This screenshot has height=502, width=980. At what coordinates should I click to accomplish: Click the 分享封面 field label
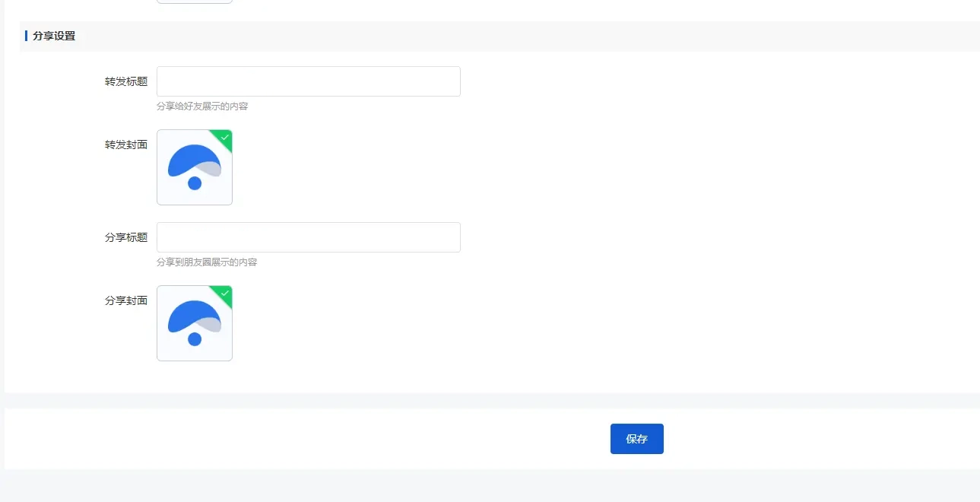(x=126, y=300)
